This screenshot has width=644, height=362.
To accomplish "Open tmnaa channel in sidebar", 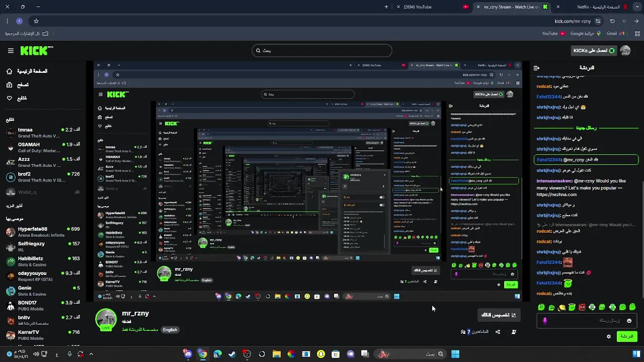I will click(42, 133).
